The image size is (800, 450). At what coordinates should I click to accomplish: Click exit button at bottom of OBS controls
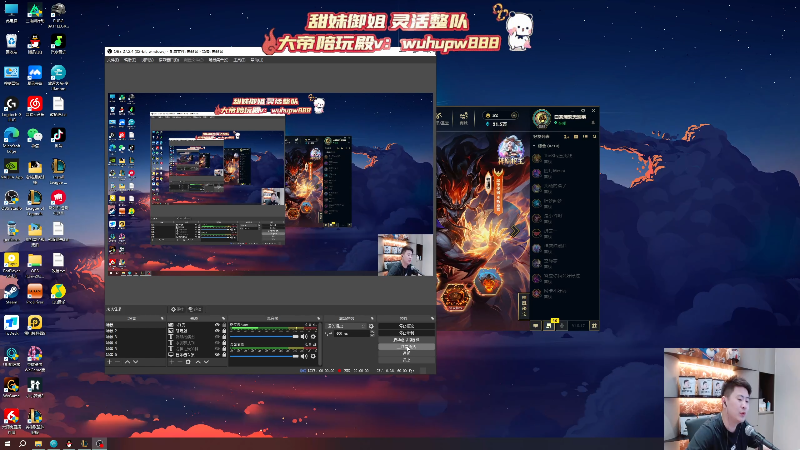pyautogui.click(x=406, y=360)
